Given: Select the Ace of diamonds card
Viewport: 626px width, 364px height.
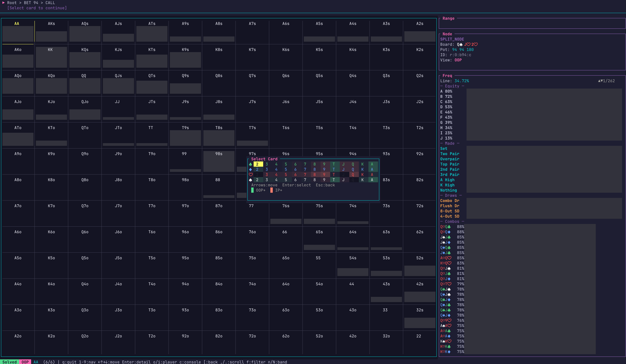Looking at the screenshot, I should pyautogui.click(x=372, y=169).
